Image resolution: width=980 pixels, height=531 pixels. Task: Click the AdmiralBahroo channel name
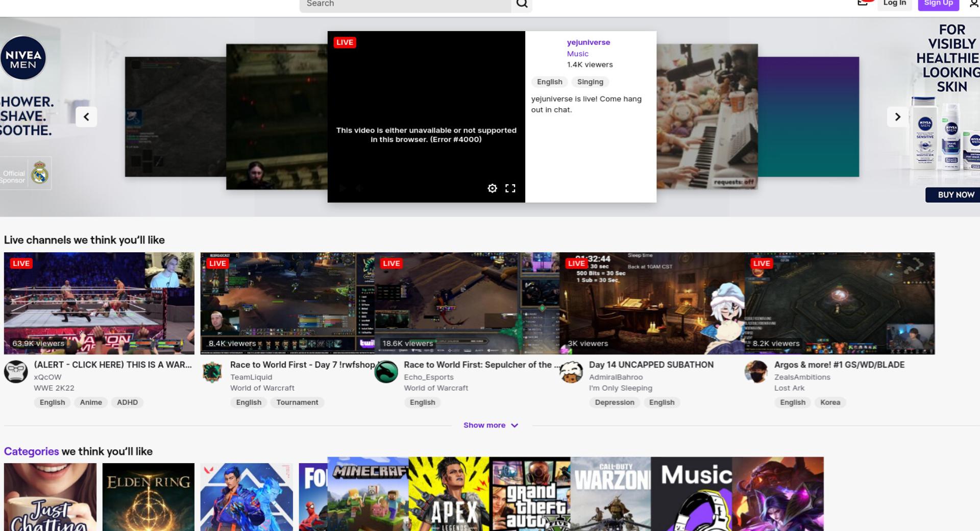click(x=616, y=377)
